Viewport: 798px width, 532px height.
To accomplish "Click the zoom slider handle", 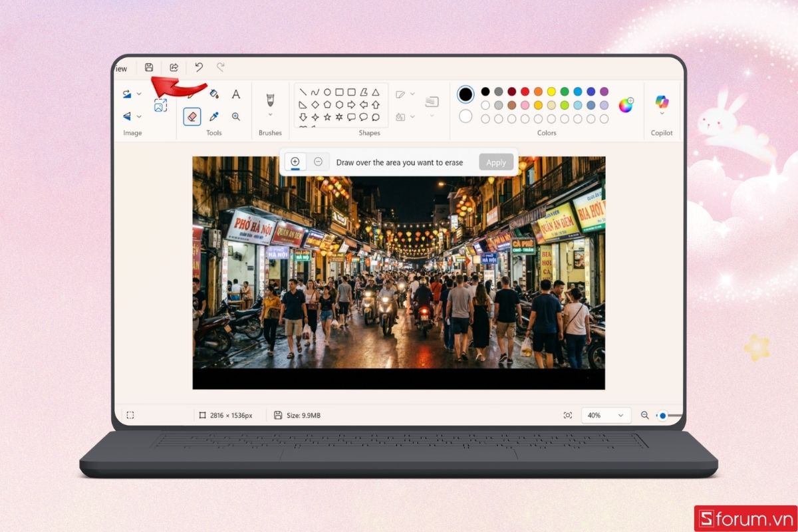I will (662, 416).
